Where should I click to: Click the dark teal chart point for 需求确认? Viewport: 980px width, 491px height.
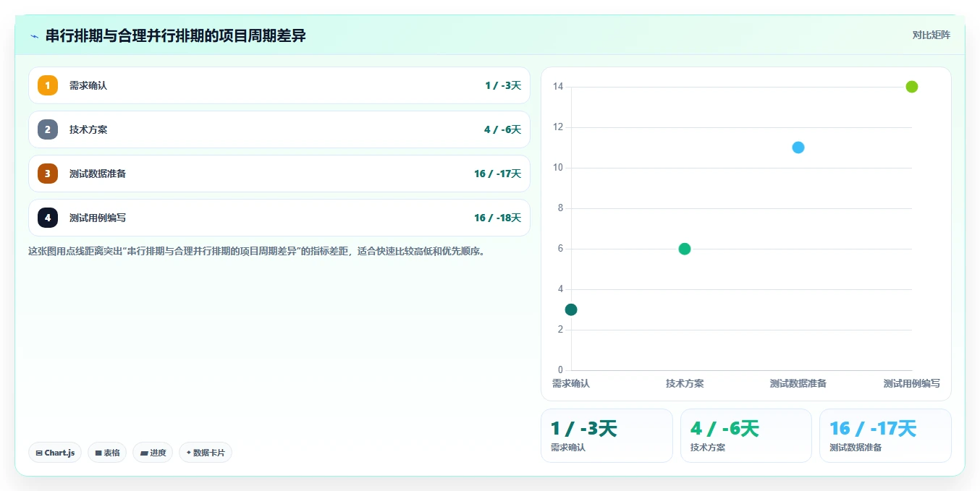point(571,309)
